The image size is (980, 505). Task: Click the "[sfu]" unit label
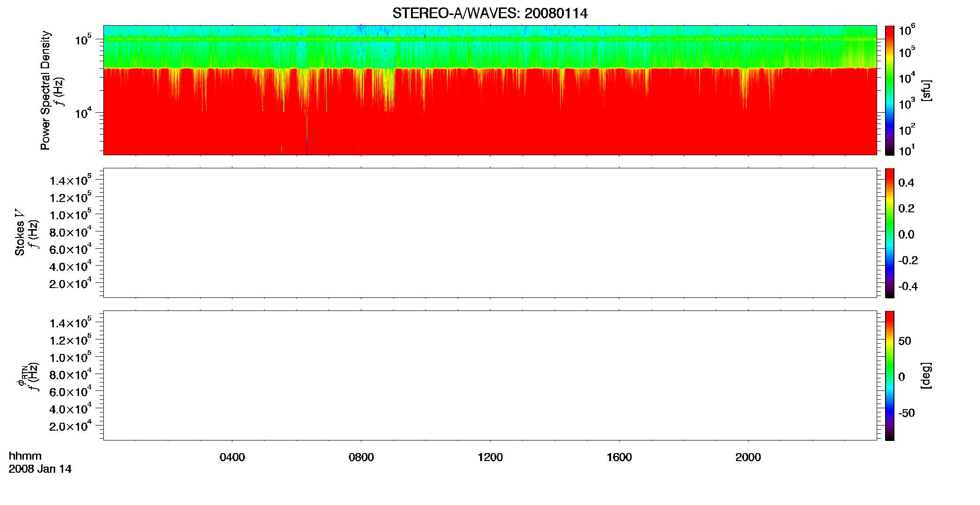coord(926,90)
